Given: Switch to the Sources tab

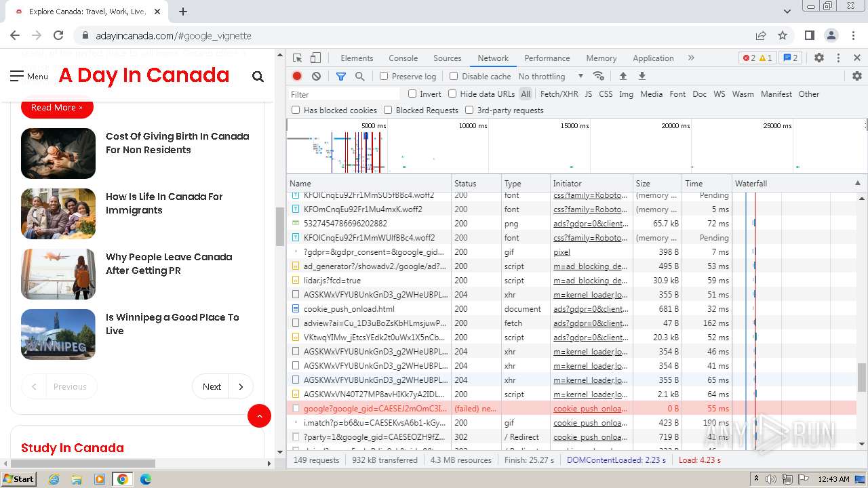Looking at the screenshot, I should (448, 58).
